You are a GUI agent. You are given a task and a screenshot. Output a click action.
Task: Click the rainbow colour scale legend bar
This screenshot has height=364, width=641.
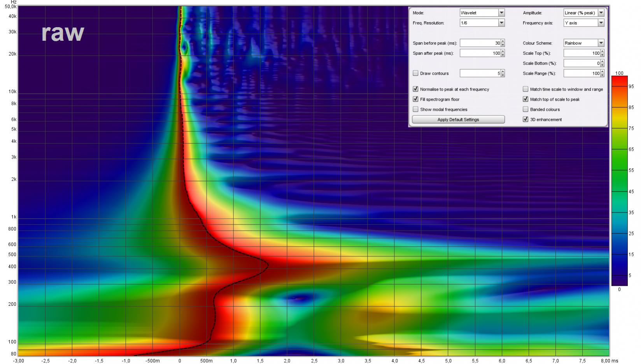pyautogui.click(x=619, y=181)
